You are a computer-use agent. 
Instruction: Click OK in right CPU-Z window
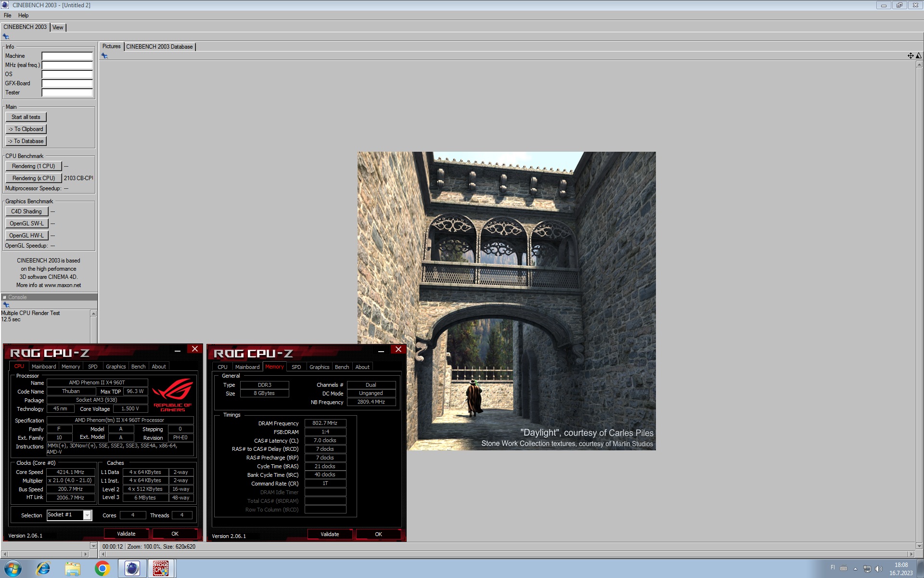coord(378,534)
